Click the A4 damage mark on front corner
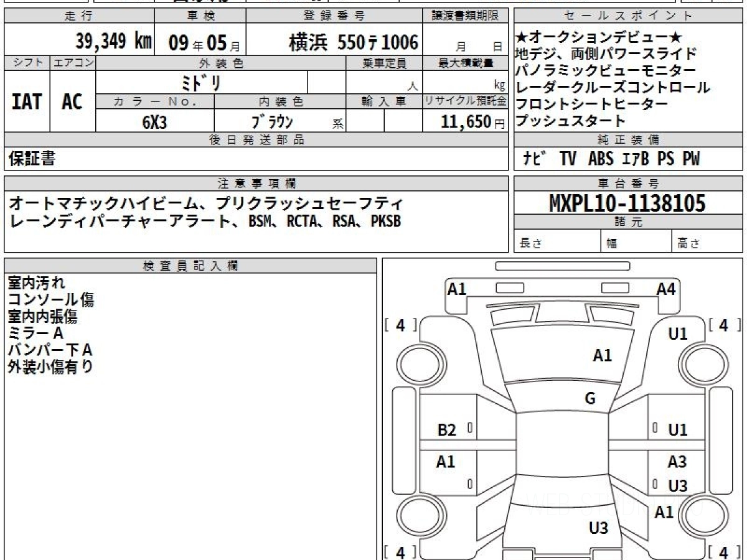The width and height of the screenshot is (747, 560). [x=666, y=288]
